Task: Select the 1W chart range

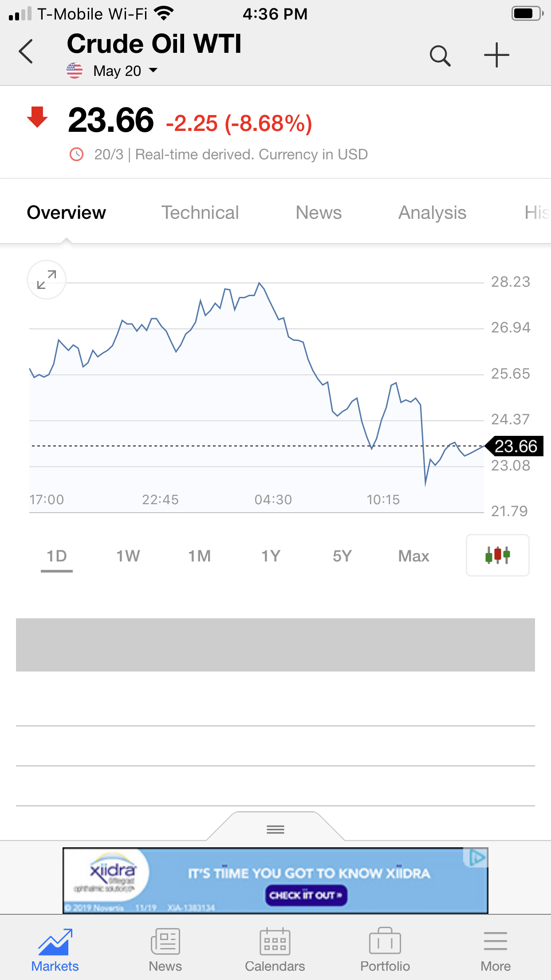Action: coord(128,556)
